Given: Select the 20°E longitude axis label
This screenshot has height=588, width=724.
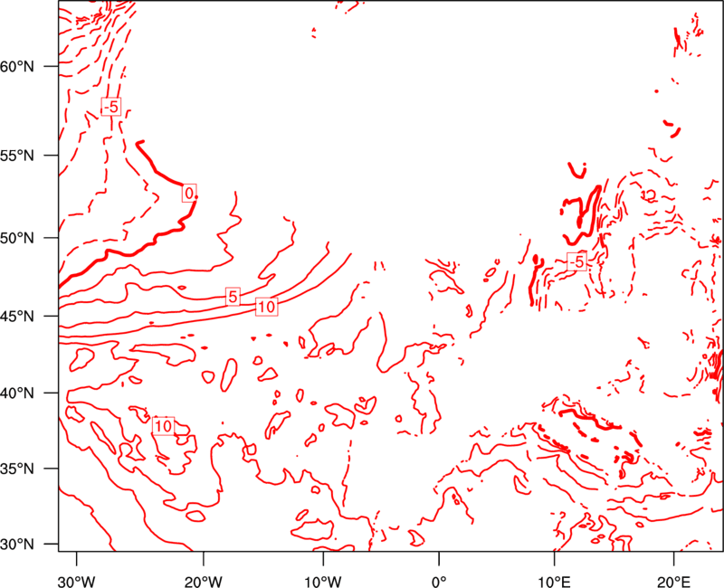Looking at the screenshot, I should pyautogui.click(x=673, y=582).
